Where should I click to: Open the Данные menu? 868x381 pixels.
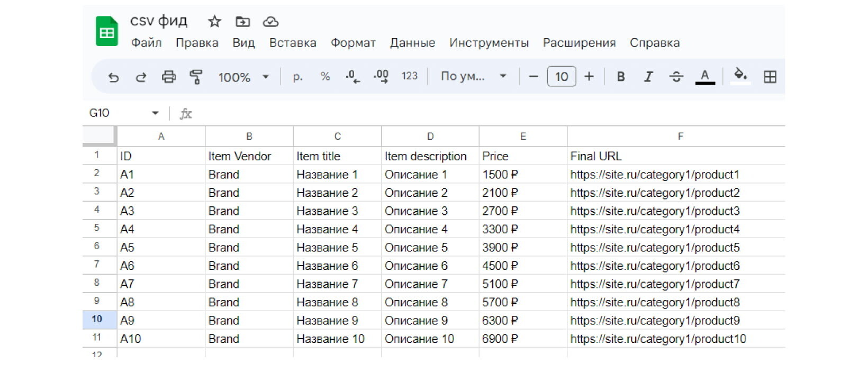(x=413, y=43)
